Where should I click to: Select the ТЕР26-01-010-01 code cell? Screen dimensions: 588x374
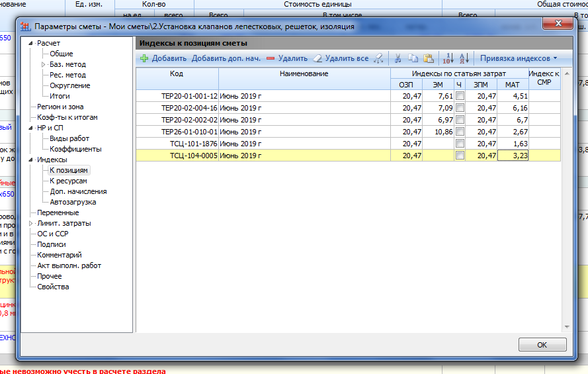[177, 132]
